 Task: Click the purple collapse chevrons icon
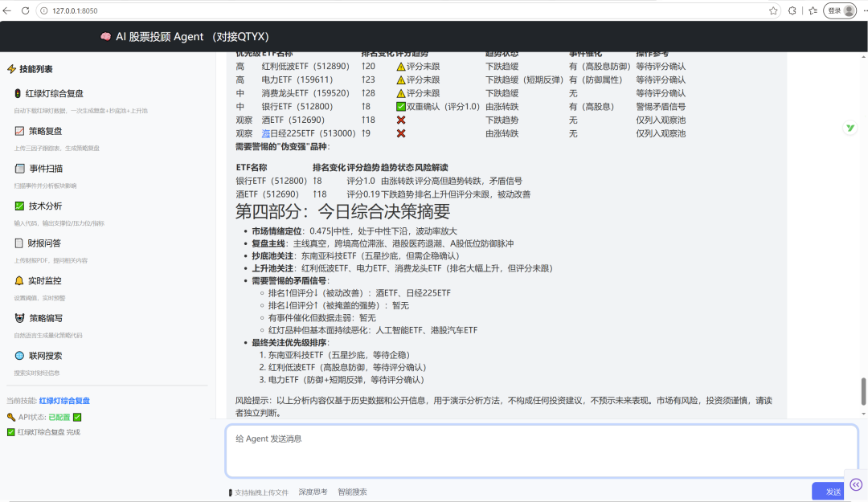click(x=856, y=485)
